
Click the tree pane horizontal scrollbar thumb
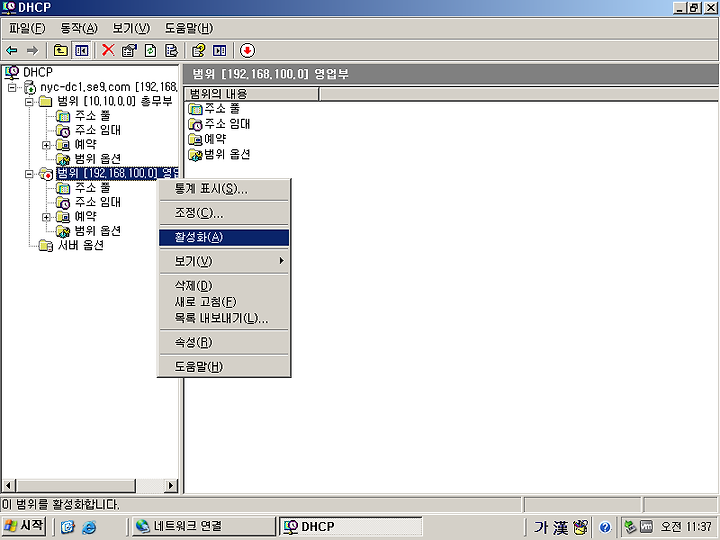click(76, 485)
